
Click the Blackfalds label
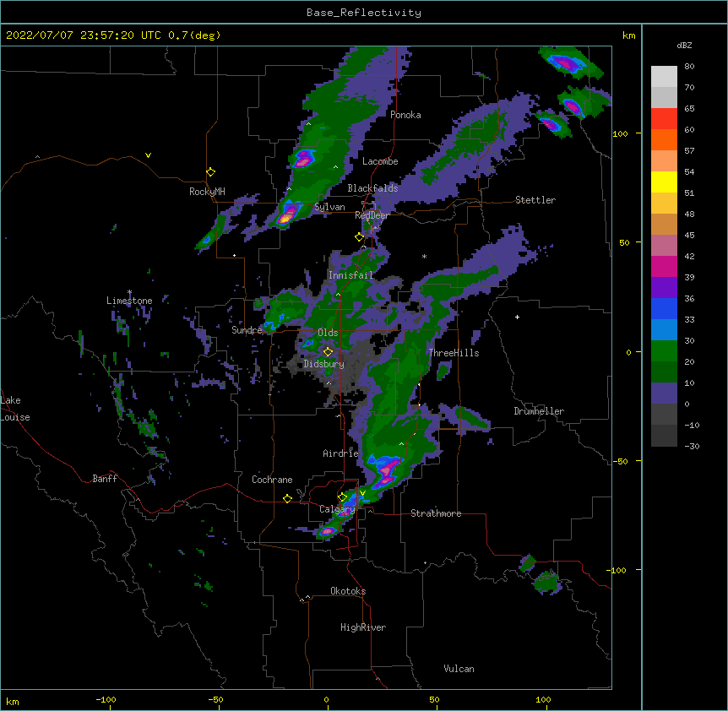pyautogui.click(x=372, y=188)
